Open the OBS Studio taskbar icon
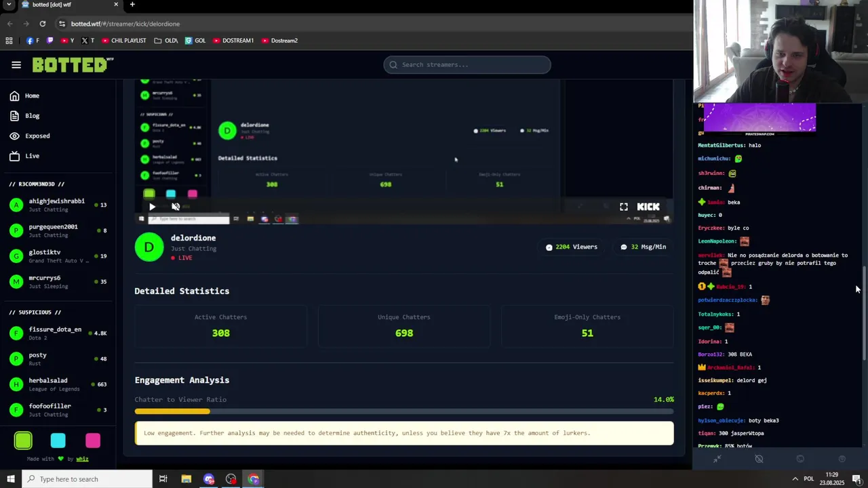Image resolution: width=868 pixels, height=488 pixels. click(231, 479)
